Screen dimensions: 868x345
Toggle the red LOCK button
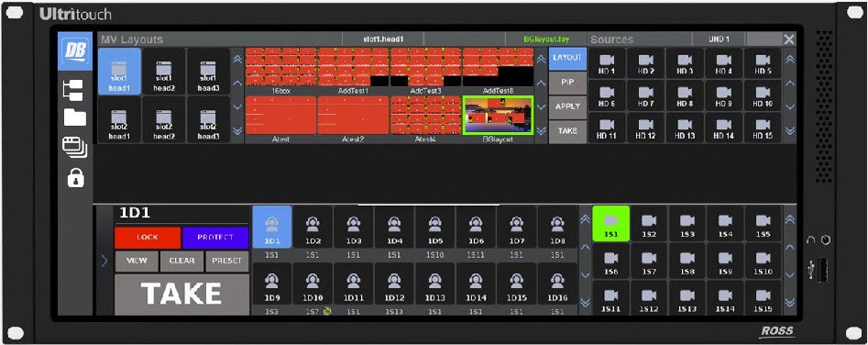(x=148, y=238)
